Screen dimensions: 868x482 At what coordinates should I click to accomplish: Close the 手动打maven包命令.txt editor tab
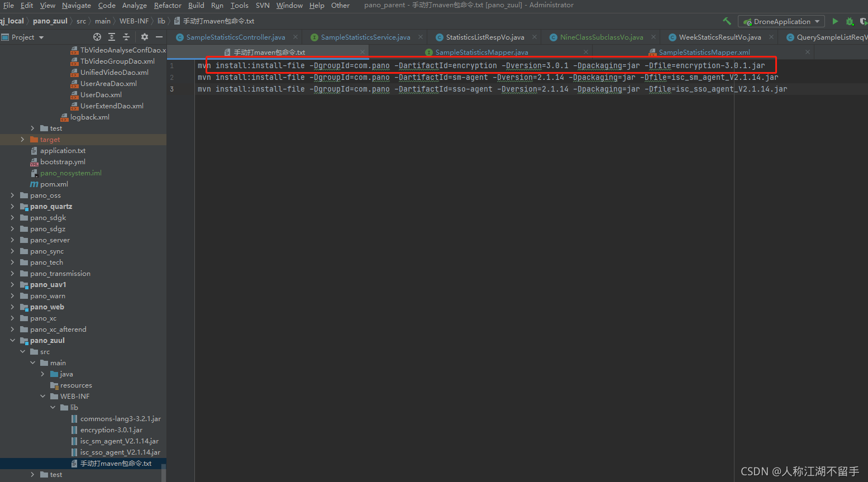363,52
